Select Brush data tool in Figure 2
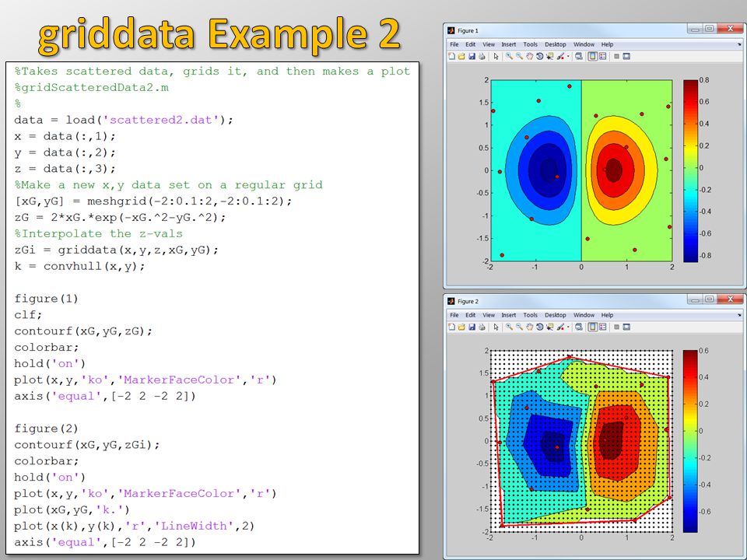 (x=560, y=327)
